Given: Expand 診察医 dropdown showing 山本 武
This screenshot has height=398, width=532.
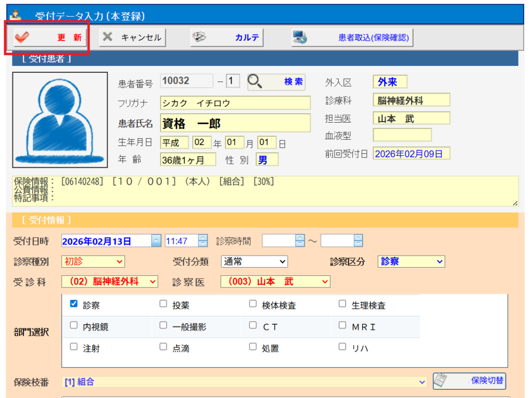Looking at the screenshot, I should (275, 282).
